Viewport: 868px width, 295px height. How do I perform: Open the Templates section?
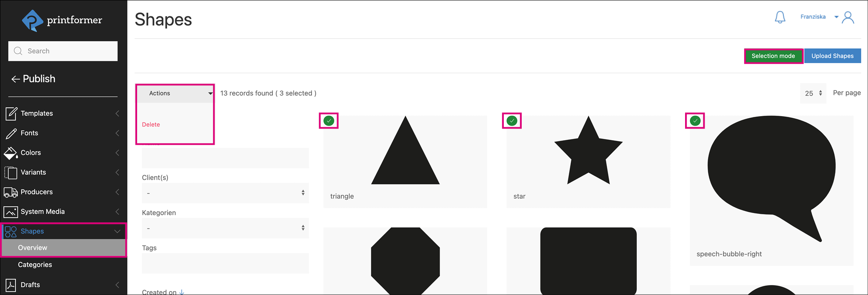37,113
